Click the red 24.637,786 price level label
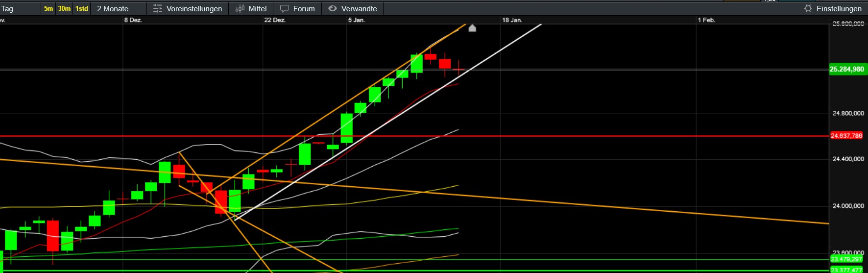Image resolution: width=868 pixels, height=273 pixels. 846,136
